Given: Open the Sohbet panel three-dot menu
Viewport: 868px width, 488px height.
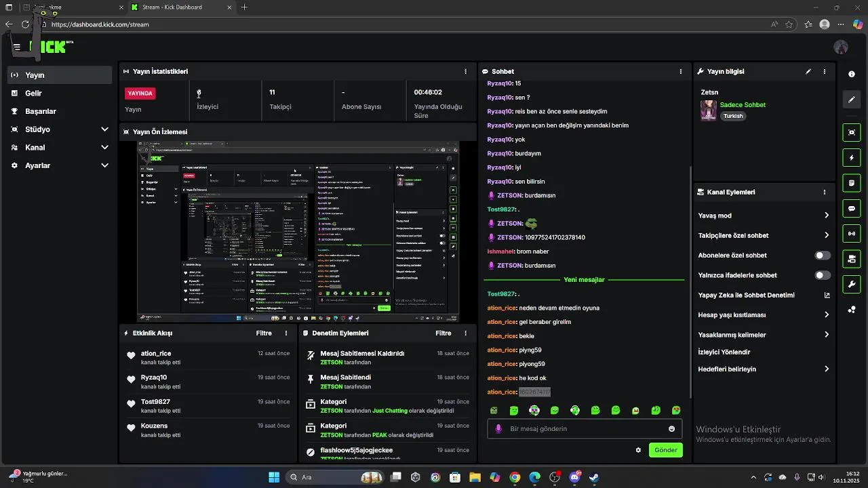Looking at the screenshot, I should (681, 71).
